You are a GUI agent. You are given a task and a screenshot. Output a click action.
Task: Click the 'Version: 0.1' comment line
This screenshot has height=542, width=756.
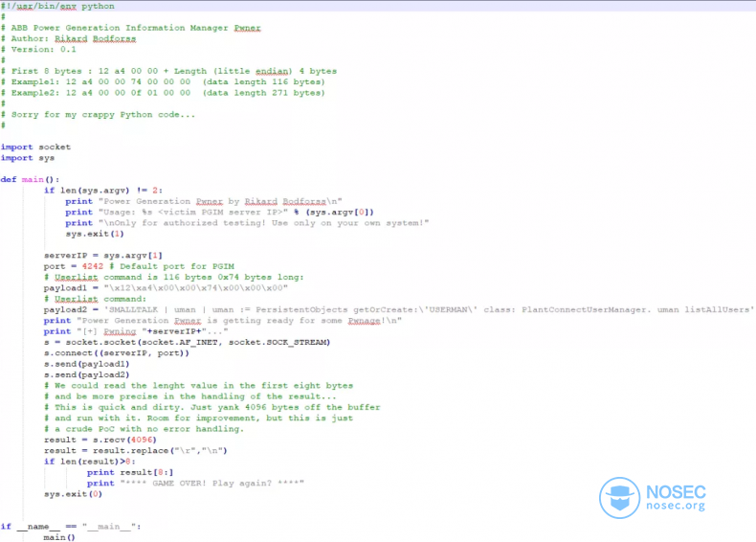pos(38,49)
